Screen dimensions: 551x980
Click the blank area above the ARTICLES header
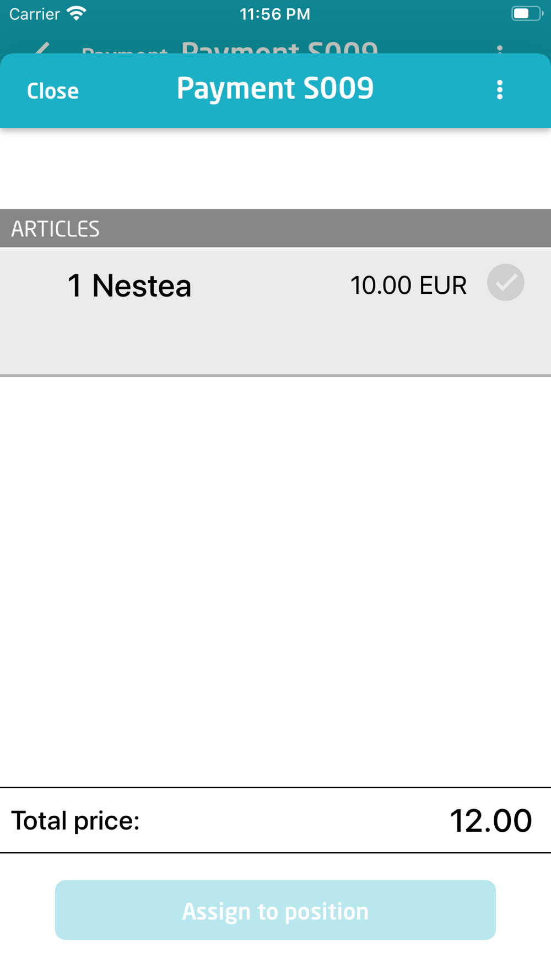pyautogui.click(x=275, y=169)
